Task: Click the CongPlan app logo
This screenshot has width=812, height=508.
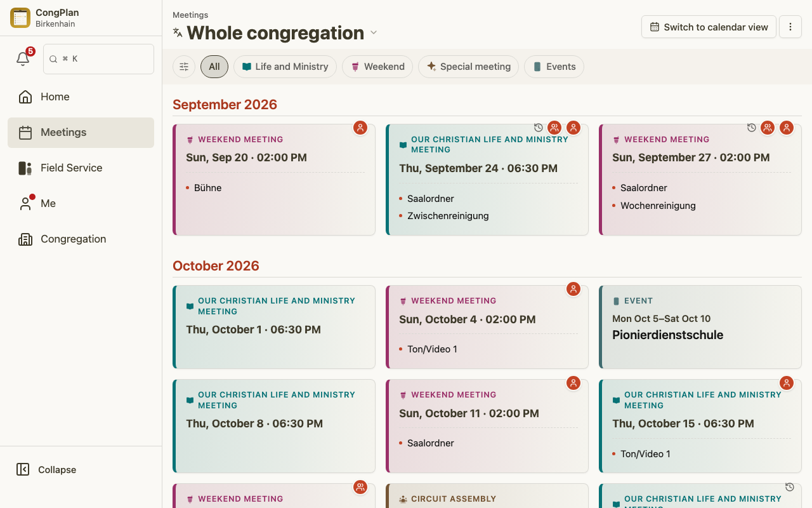Action: (x=20, y=18)
